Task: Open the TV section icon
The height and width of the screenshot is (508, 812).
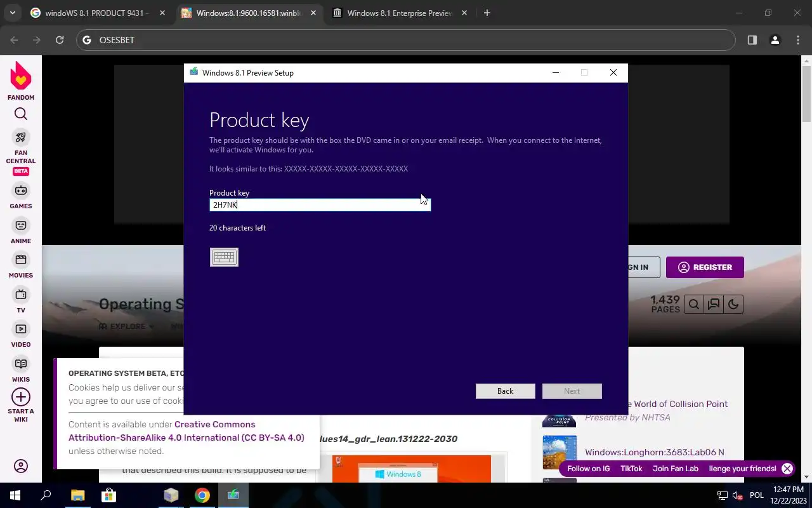Action: pos(21,295)
